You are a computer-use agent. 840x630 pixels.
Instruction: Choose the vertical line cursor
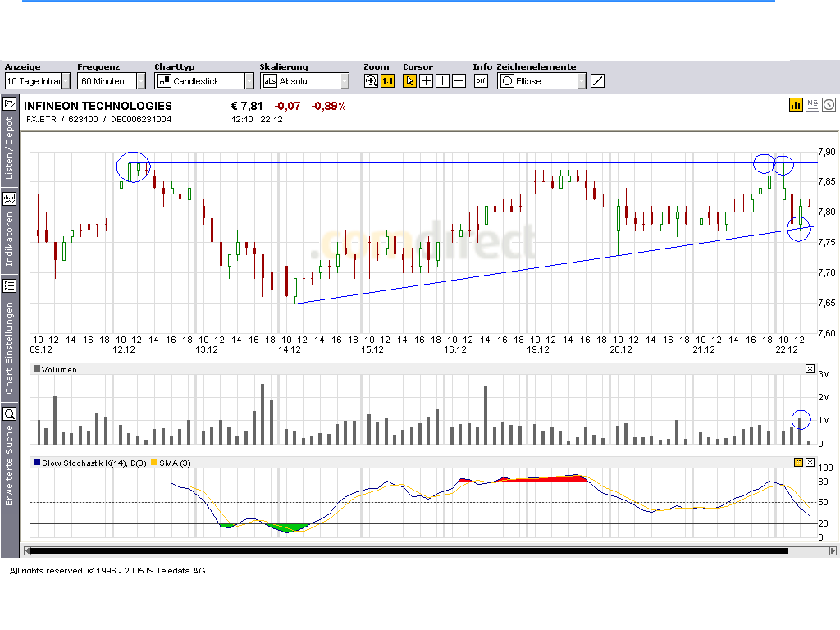pos(442,81)
